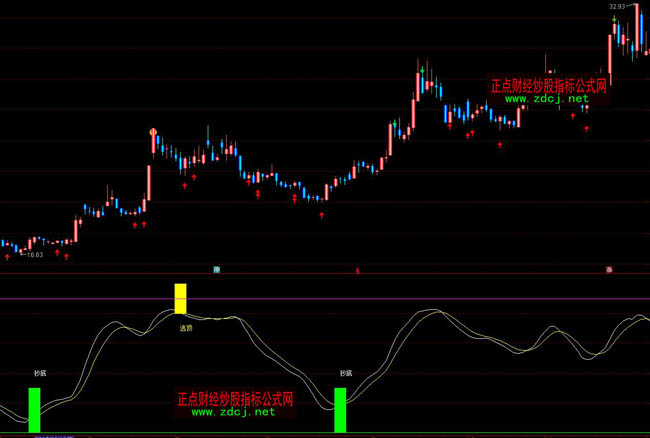This screenshot has height=438, width=650.
Task: Select the yellow 逃顶 signal bar
Action: [x=181, y=299]
